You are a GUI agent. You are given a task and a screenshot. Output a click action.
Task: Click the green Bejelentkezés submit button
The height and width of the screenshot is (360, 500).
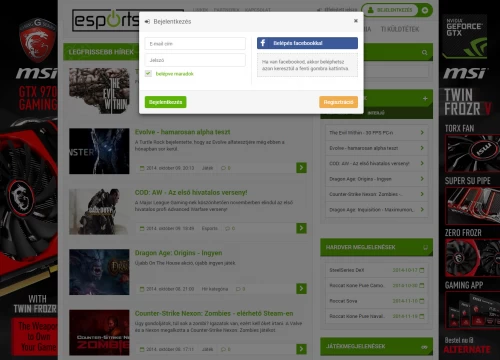166,102
